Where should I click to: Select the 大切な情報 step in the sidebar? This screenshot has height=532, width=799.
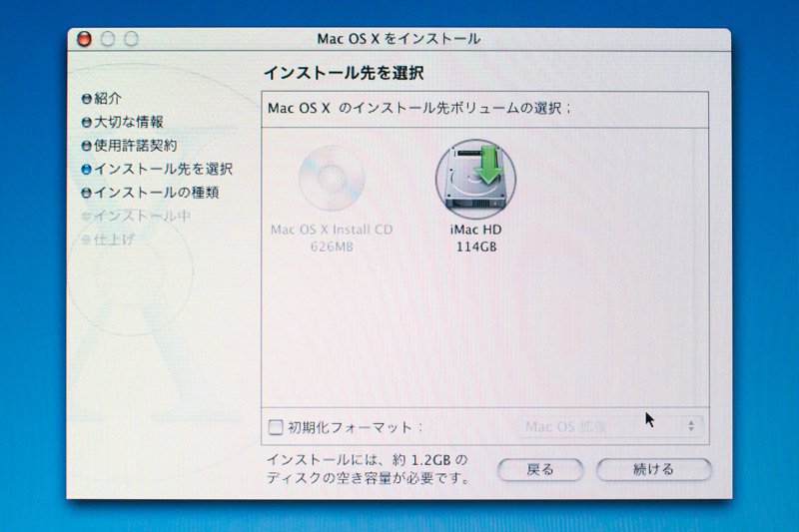[x=122, y=122]
